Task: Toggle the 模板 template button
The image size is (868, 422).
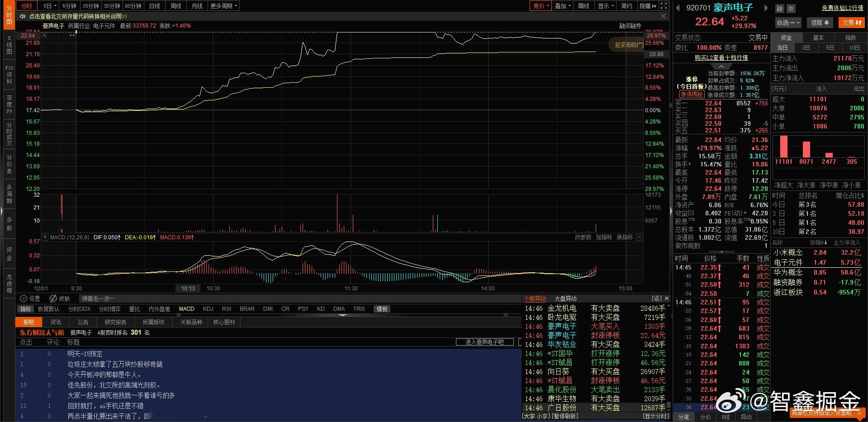Action: 382,309
